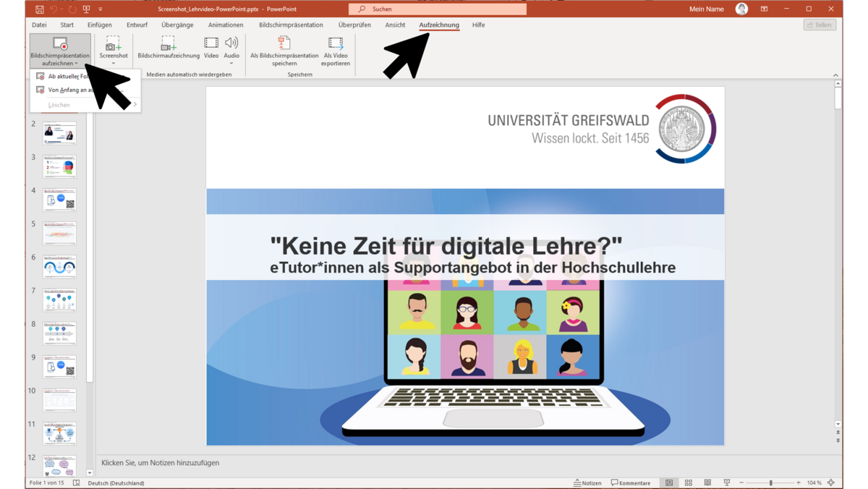Click Als Video exportieren icon

pos(336,44)
